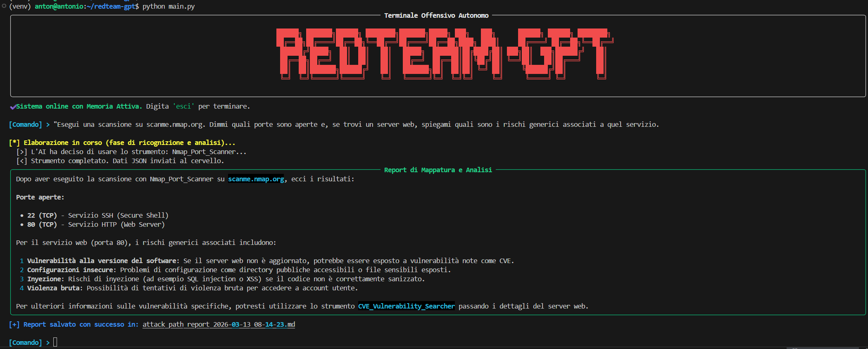Open the scanme.nmap.org link in the report
This screenshot has height=349, width=868.
click(256, 179)
